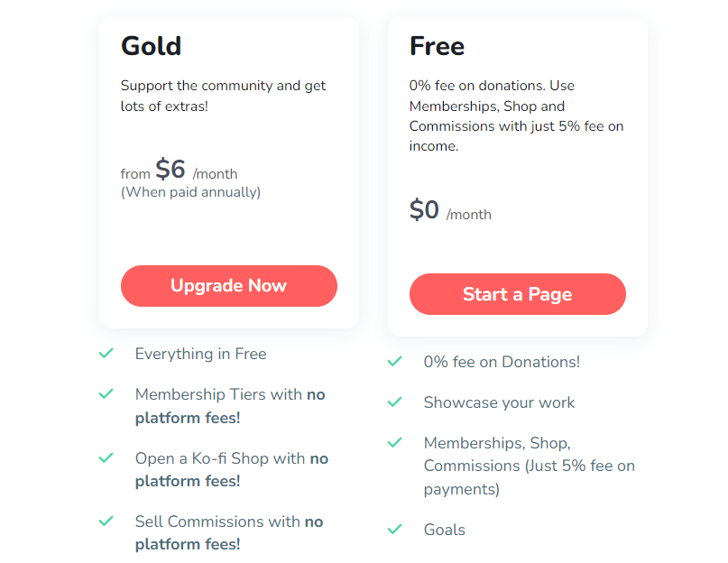Click the "Everything in Free" feature text

coord(200,354)
